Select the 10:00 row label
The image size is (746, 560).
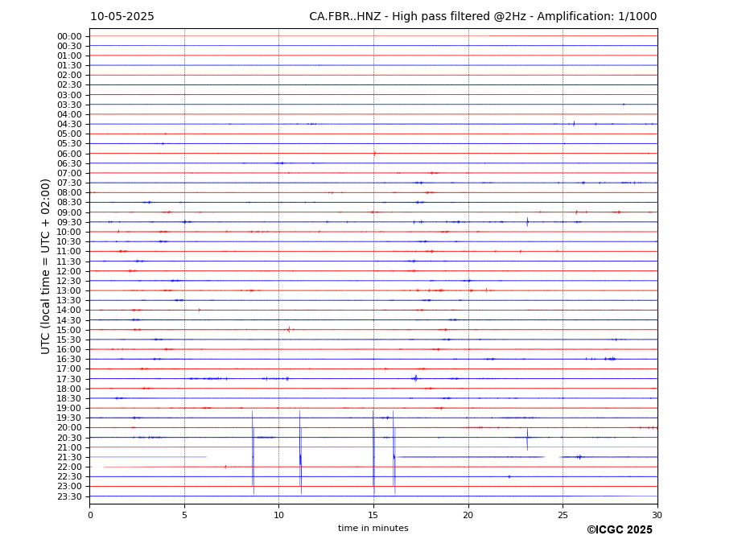click(x=69, y=233)
